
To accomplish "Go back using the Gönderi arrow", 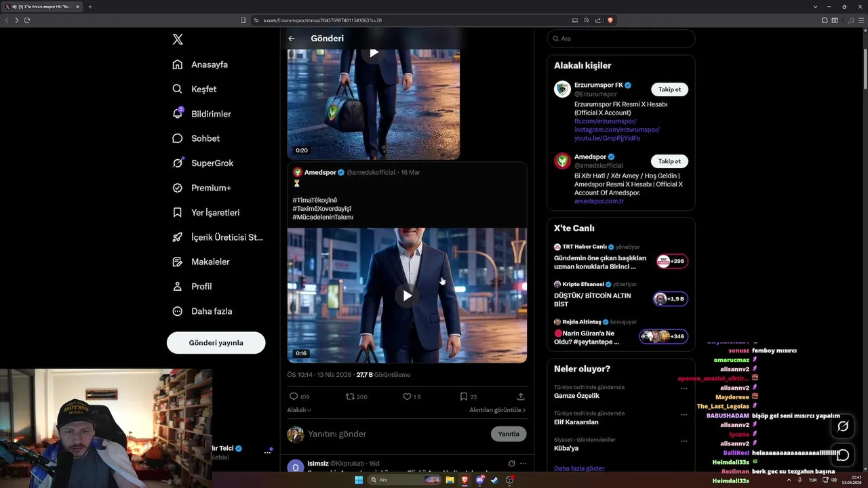I will (x=292, y=39).
